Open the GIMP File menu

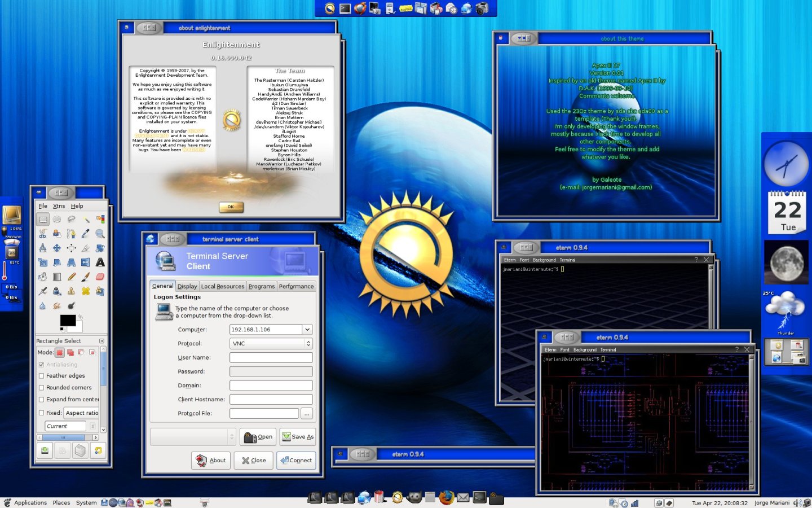(x=43, y=206)
